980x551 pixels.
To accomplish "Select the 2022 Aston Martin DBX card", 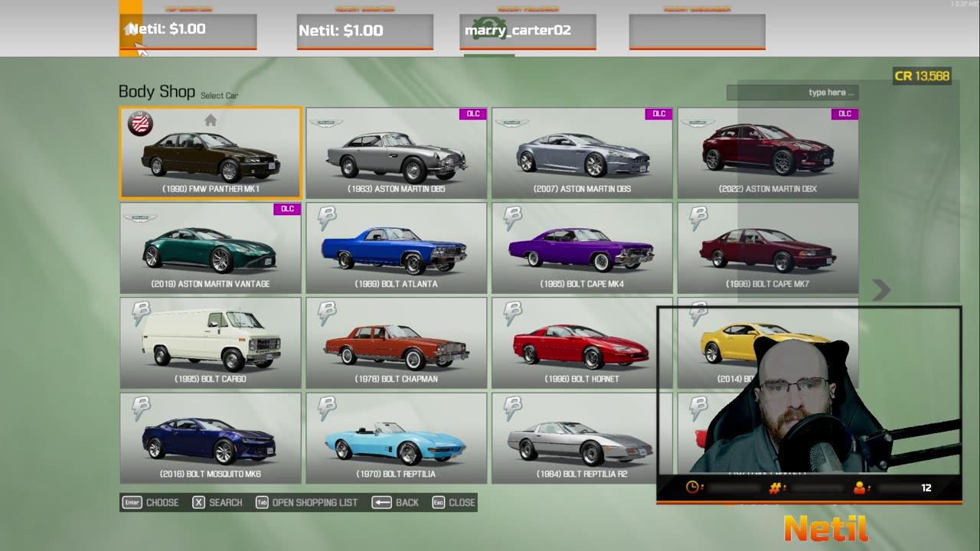I will click(x=768, y=153).
